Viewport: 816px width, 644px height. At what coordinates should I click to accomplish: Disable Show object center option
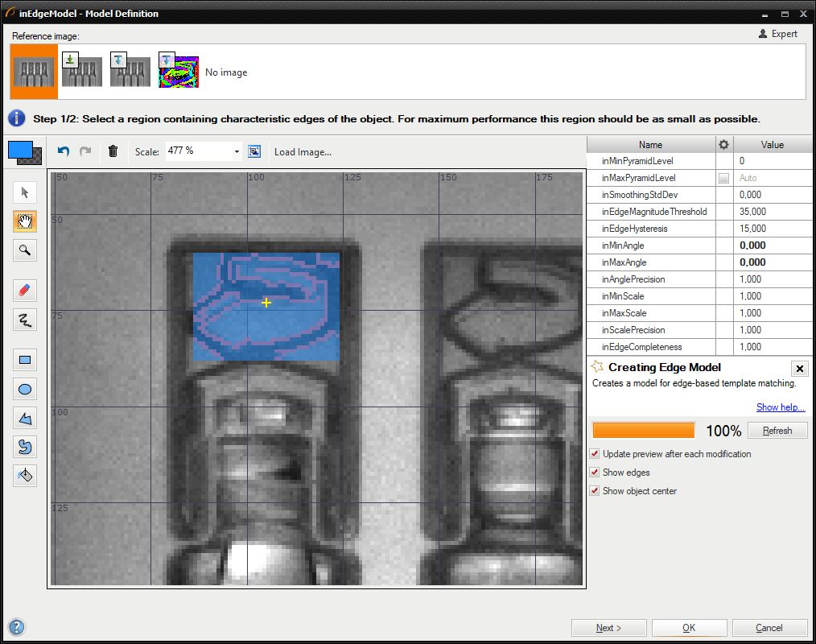tap(595, 491)
